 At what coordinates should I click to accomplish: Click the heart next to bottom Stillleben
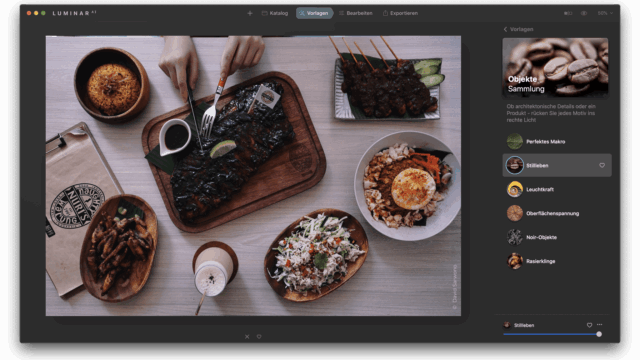pyautogui.click(x=589, y=325)
